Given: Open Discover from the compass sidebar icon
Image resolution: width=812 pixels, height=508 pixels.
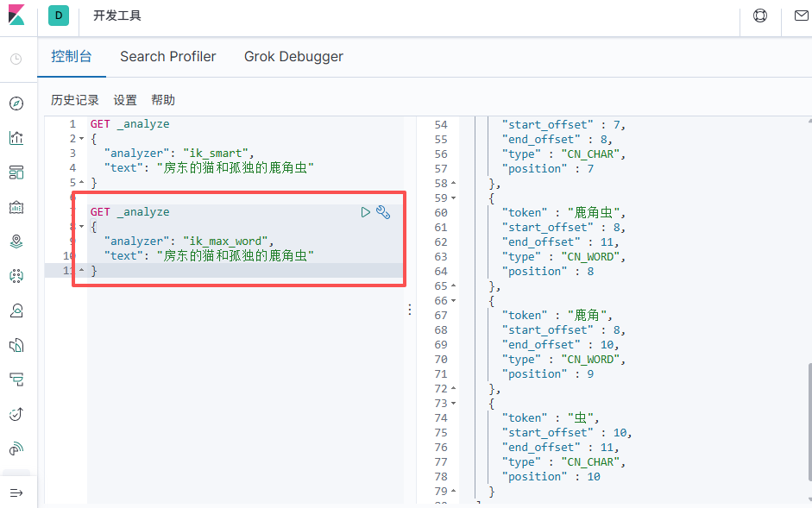Looking at the screenshot, I should click(x=16, y=103).
